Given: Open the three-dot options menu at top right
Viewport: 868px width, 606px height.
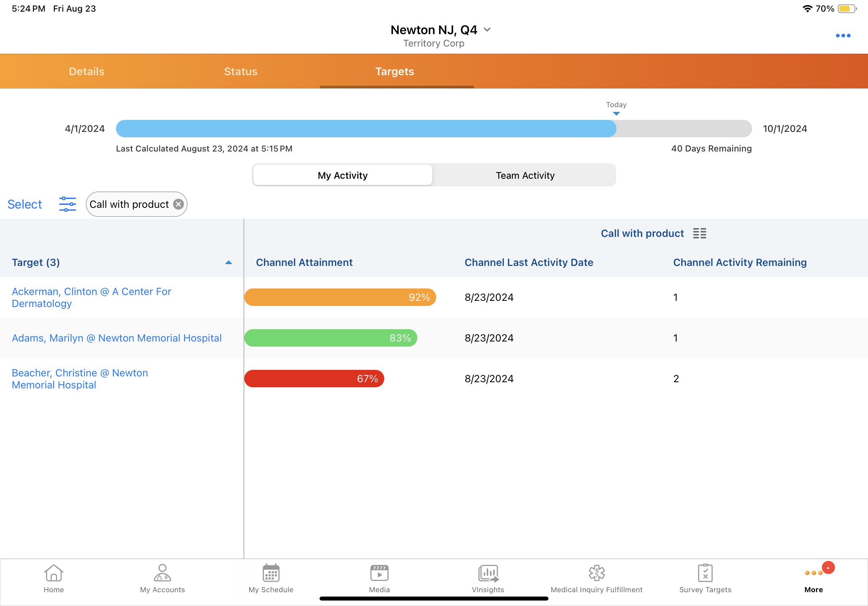Looking at the screenshot, I should pyautogui.click(x=843, y=36).
